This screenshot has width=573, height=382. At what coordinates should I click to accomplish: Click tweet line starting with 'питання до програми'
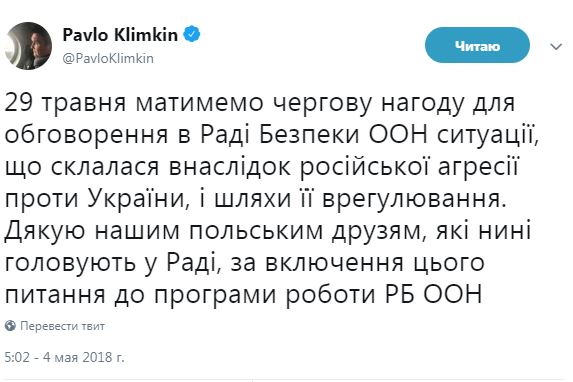click(x=243, y=295)
